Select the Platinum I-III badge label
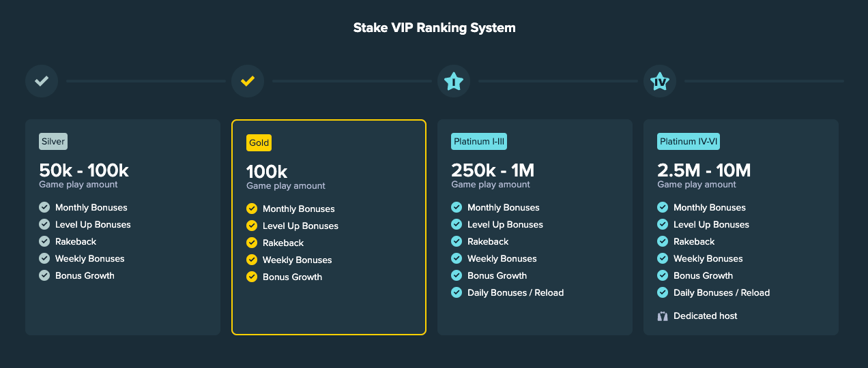 coord(479,142)
